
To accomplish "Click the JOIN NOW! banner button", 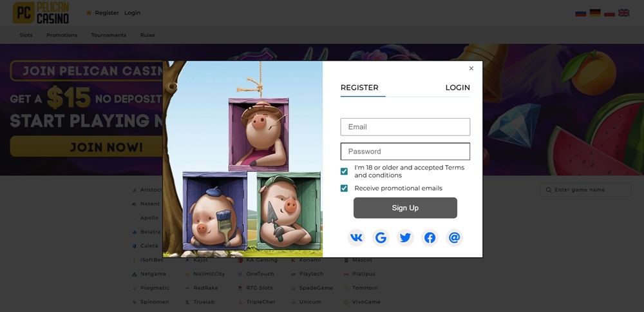I will coord(86,147).
